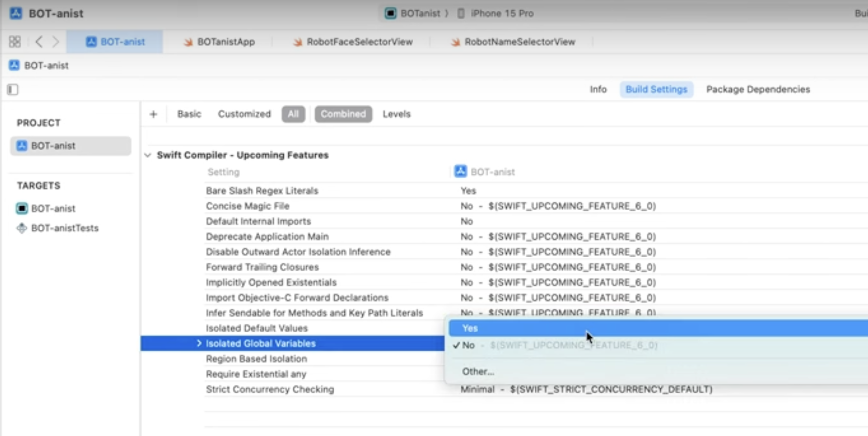
Task: Open the RobotNameSelectorView tab
Action: pos(513,42)
